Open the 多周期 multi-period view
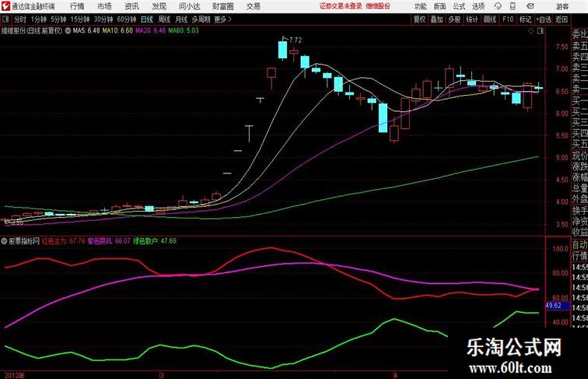The height and width of the screenshot is (379, 588). (201, 19)
